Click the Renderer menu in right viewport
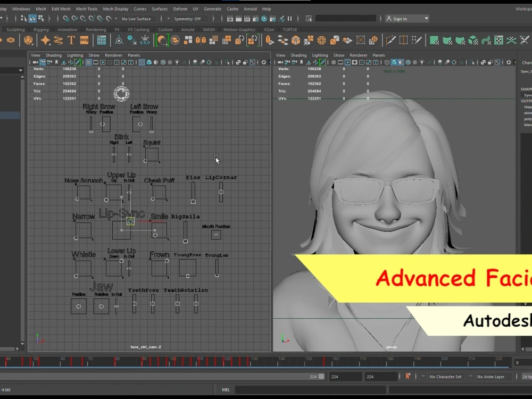The height and width of the screenshot is (399, 532). (x=358, y=55)
